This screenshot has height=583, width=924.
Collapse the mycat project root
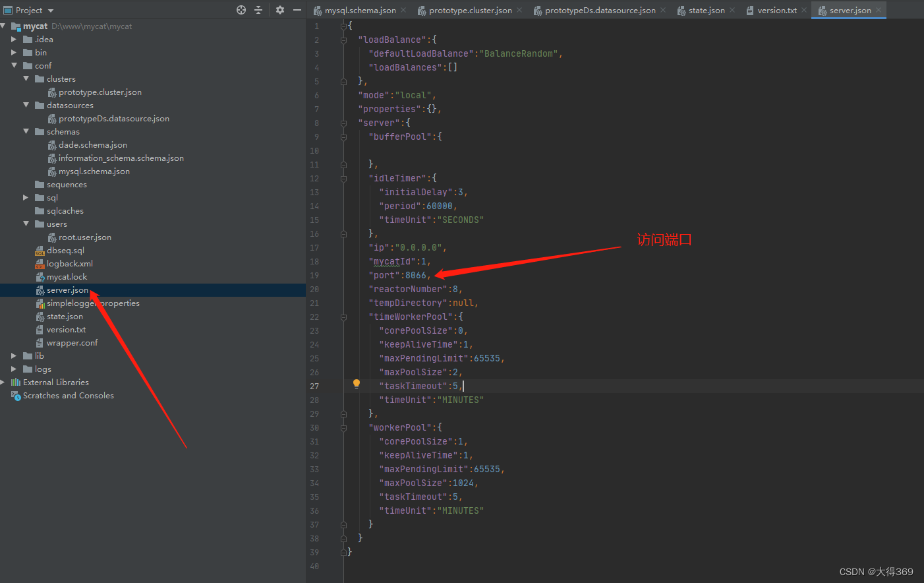tap(3, 26)
